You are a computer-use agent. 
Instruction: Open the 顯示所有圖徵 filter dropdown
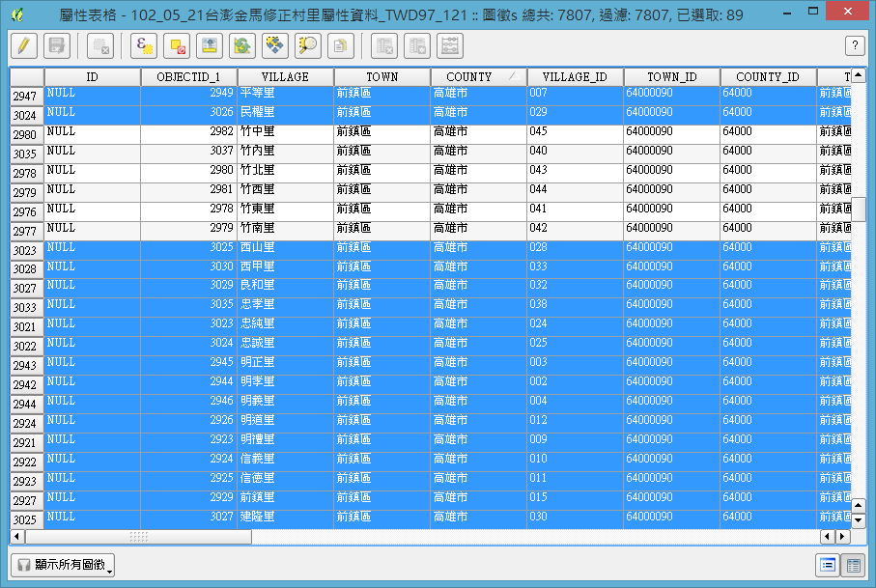[x=63, y=566]
